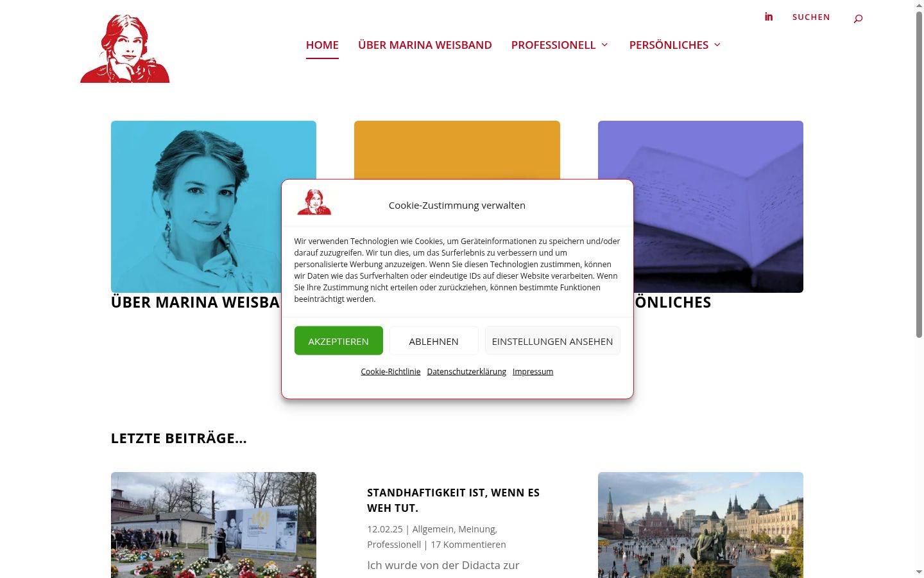Open the Impressum link

click(x=533, y=372)
